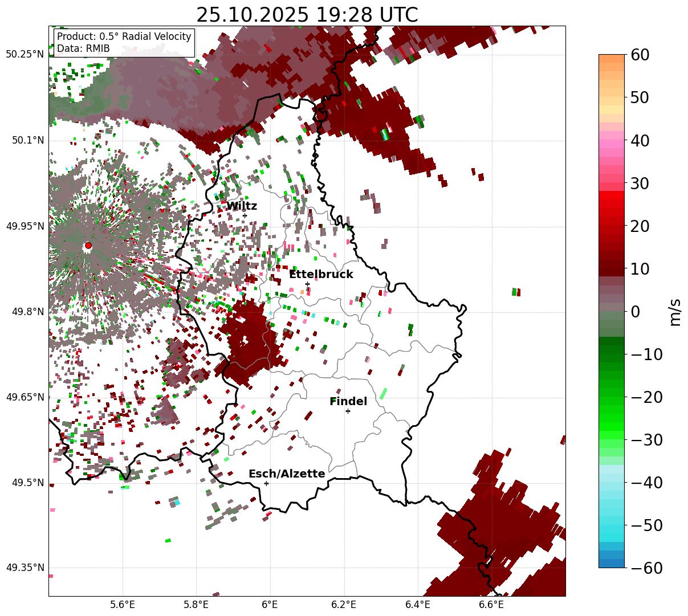Click the Product: 0.5° Radial Velocity text
The height and width of the screenshot is (616, 688).
point(124,36)
